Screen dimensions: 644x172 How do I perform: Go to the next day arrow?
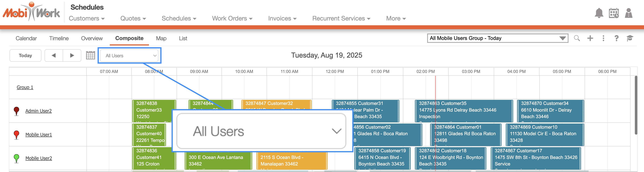72,56
